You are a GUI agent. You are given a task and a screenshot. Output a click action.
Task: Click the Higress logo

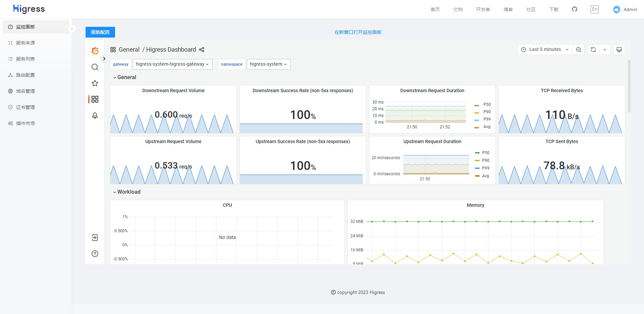[x=29, y=9]
